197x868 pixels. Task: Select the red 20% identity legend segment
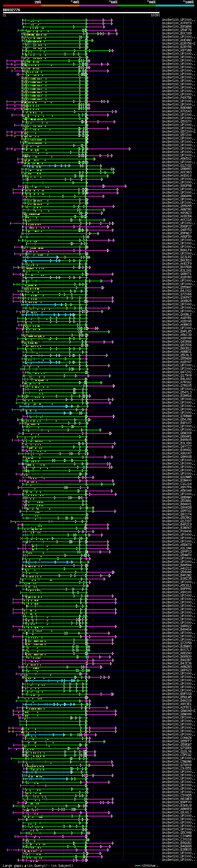pyautogui.click(x=22, y=6)
